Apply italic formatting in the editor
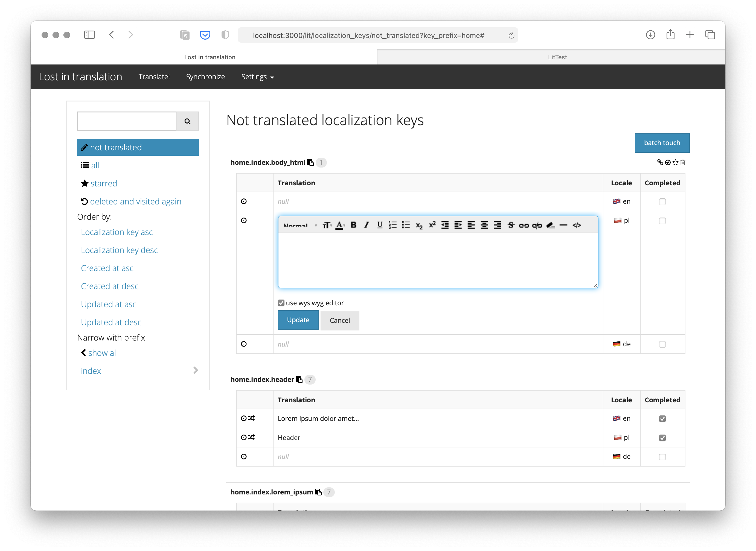Screen dimensions: 756x551 pyautogui.click(x=367, y=225)
